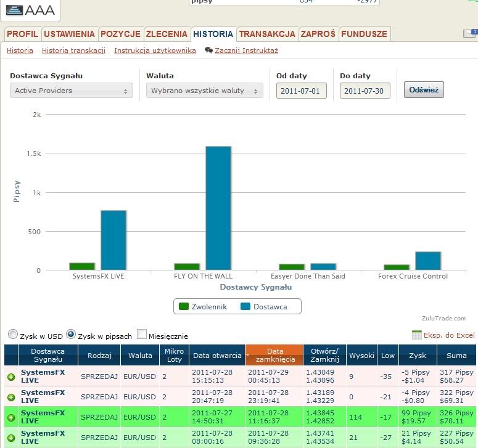Select the Zysk w pipsach radio button
The height and width of the screenshot is (448, 478).
[x=71, y=334]
